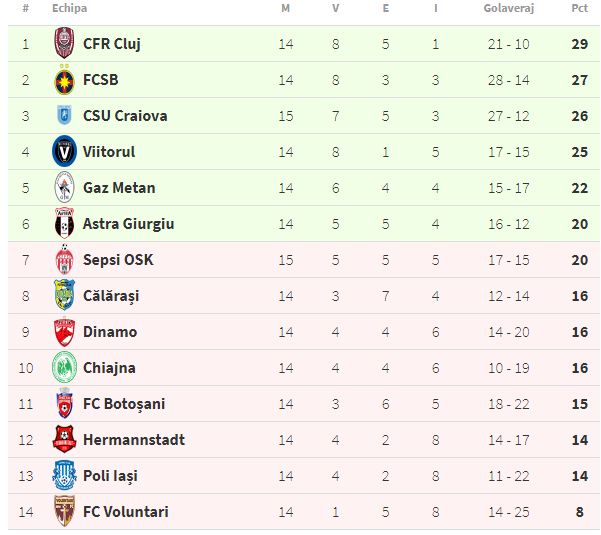Click the Astra Giurgiu badge
Screen dimensions: 601x535
(64, 223)
